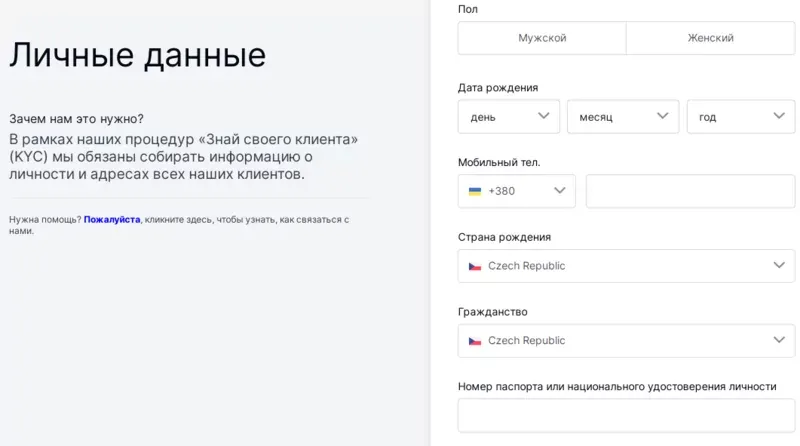
Task: Click the chevron arrow in год dropdown
Action: (779, 116)
